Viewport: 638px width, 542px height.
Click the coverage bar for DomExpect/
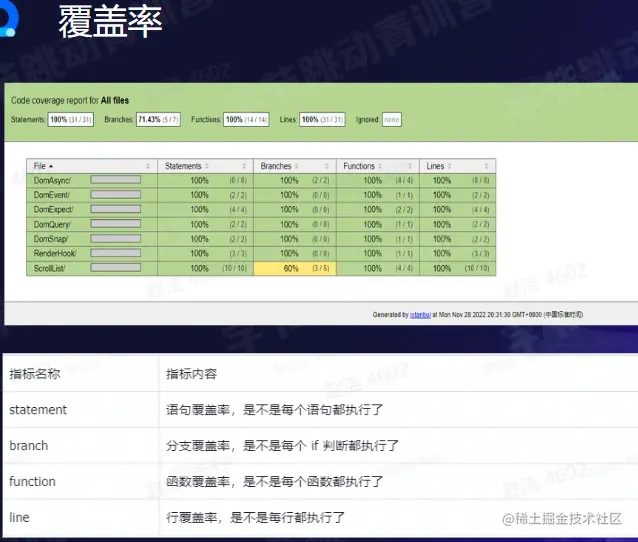[x=116, y=209]
